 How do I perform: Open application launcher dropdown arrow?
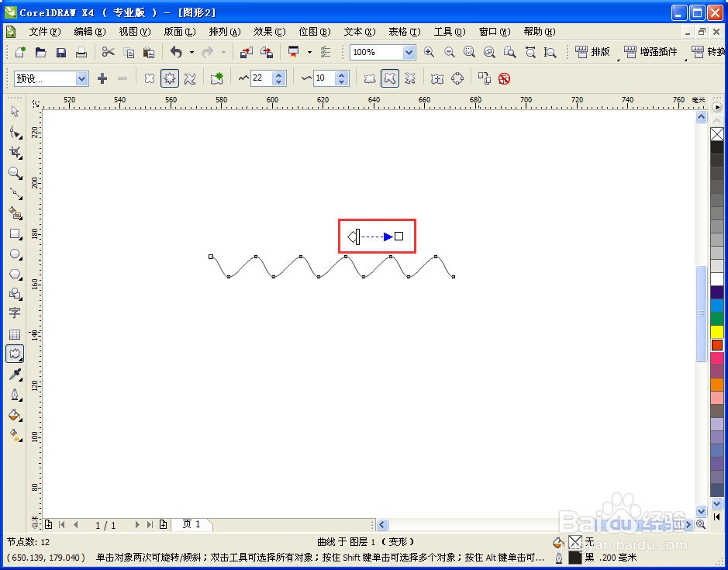[x=309, y=53]
